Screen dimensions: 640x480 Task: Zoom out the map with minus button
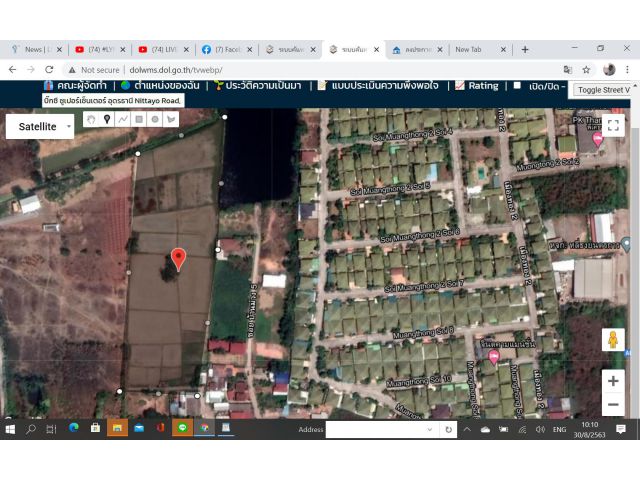[x=613, y=404]
